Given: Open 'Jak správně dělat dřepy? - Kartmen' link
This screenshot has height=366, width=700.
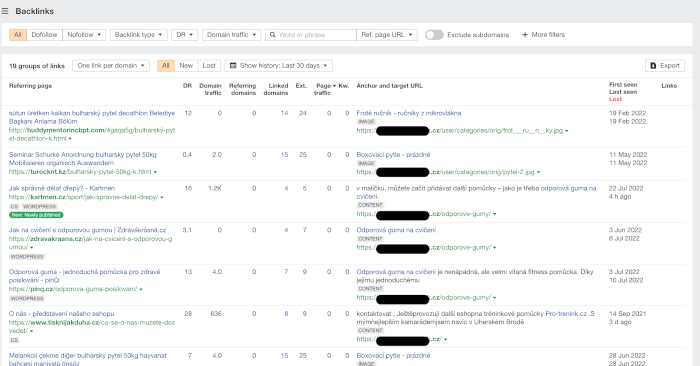Looking at the screenshot, I should 62,188.
